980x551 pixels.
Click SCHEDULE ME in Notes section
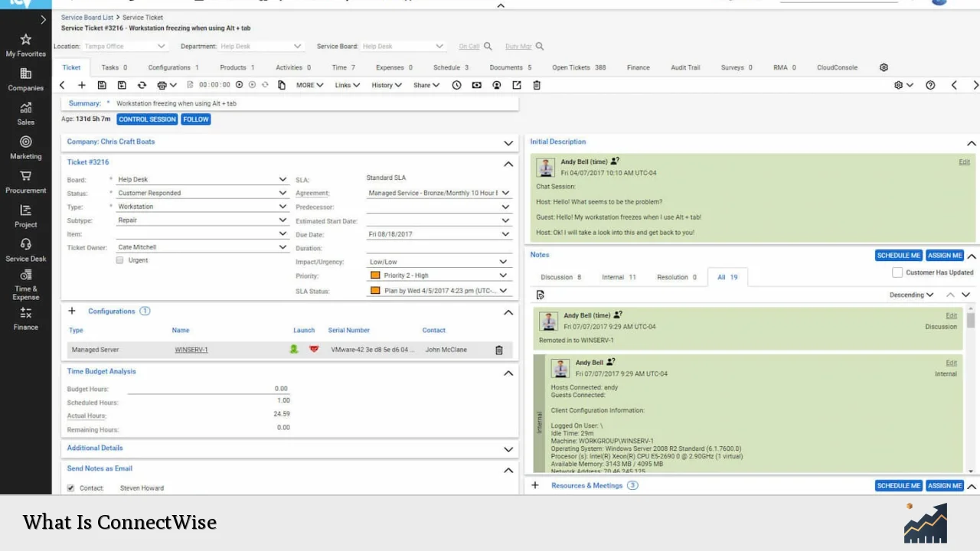click(899, 256)
